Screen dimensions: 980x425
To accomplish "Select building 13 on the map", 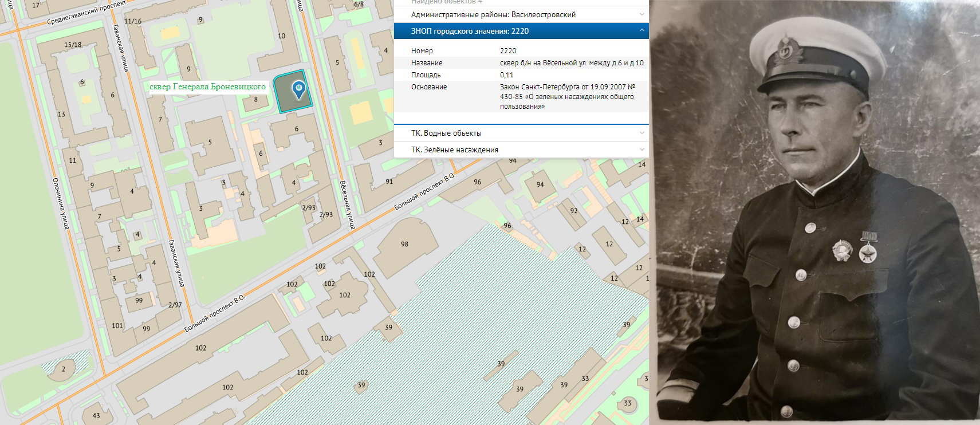I will (x=61, y=114).
